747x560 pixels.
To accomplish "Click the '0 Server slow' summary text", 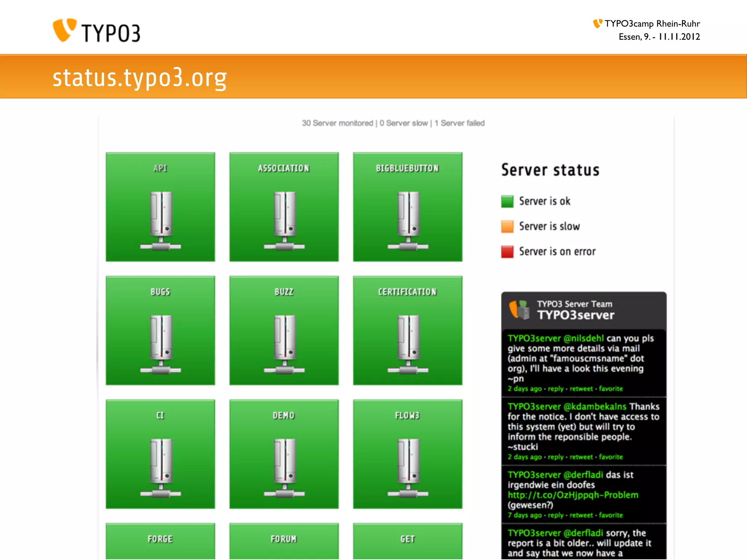I will tap(404, 123).
